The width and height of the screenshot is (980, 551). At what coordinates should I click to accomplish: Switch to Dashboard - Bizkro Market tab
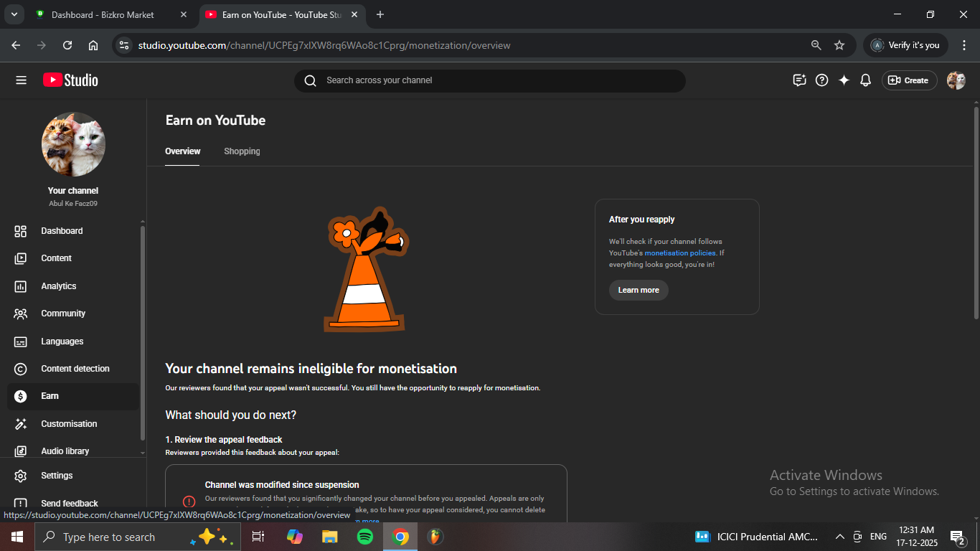coord(103,14)
